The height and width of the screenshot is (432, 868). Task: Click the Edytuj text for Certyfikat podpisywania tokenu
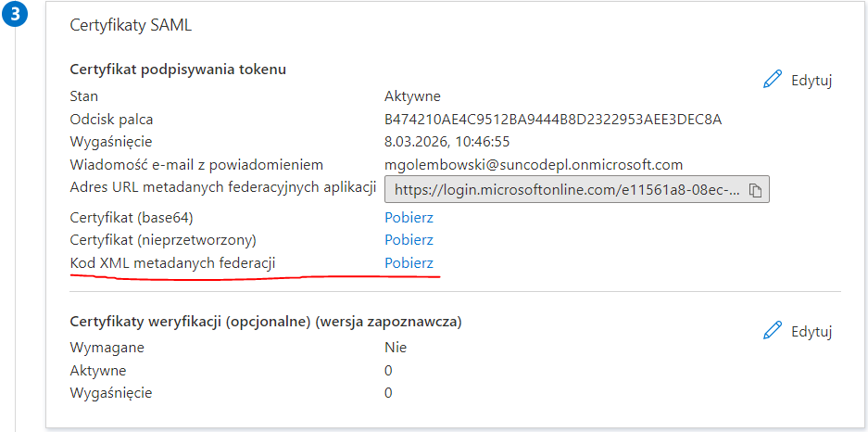point(811,81)
